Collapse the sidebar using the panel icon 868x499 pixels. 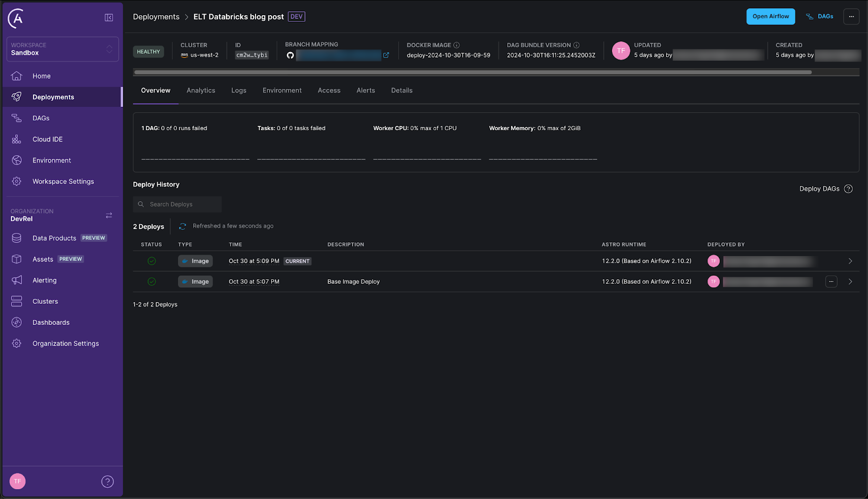108,18
